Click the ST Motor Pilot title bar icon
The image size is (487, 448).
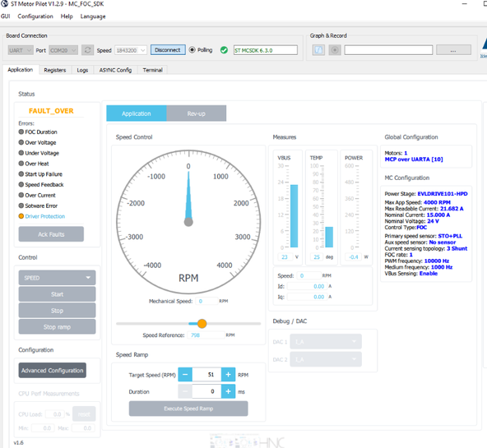4,4
